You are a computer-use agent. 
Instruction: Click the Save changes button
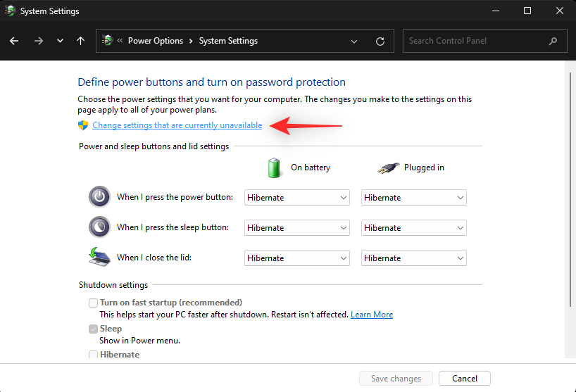[396, 379]
